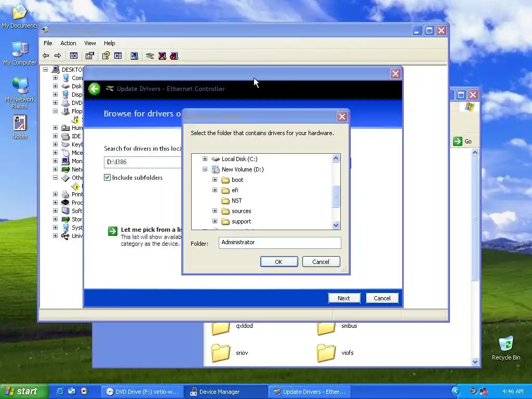
Task: Open the Help menu
Action: pos(109,43)
